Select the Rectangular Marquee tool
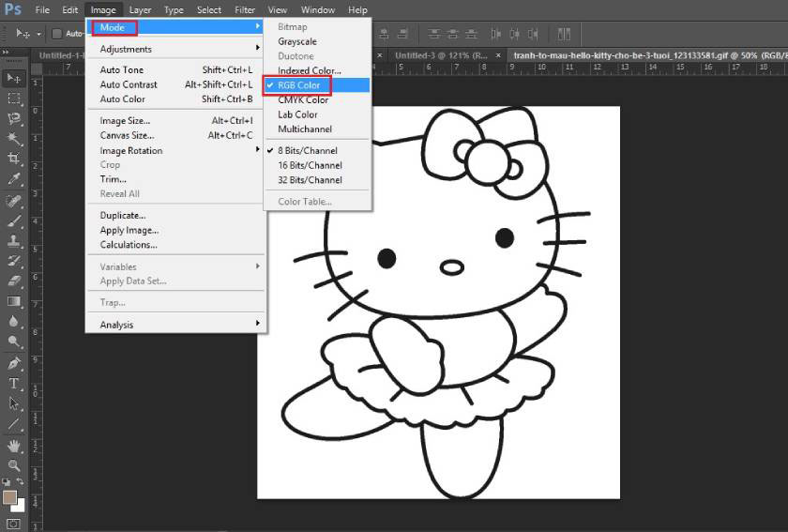 pos(14,99)
